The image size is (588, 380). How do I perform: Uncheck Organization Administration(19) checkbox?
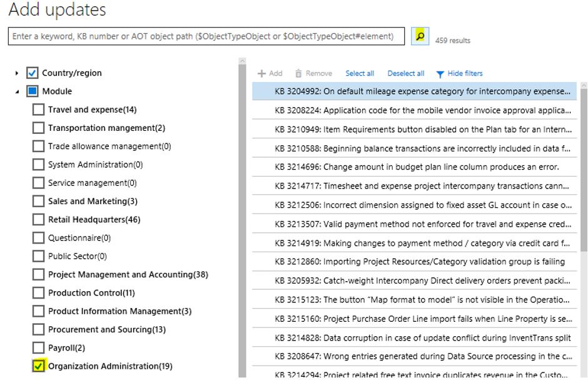click(x=39, y=366)
